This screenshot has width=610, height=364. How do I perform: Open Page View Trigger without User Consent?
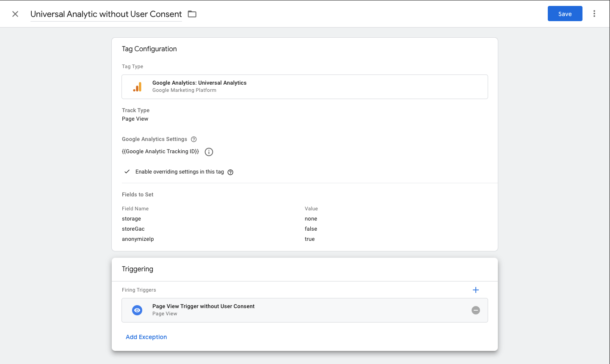click(305, 310)
